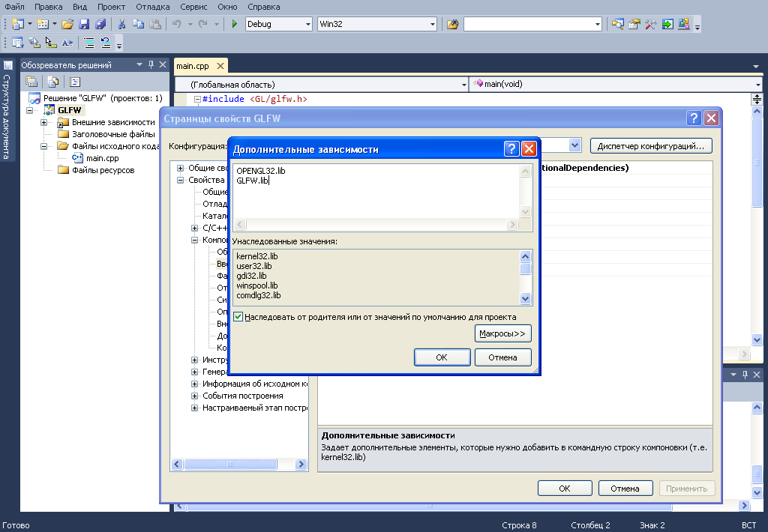Image resolution: width=768 pixels, height=532 pixels.
Task: Toggle the inherit from parent checkbox
Action: (x=238, y=317)
